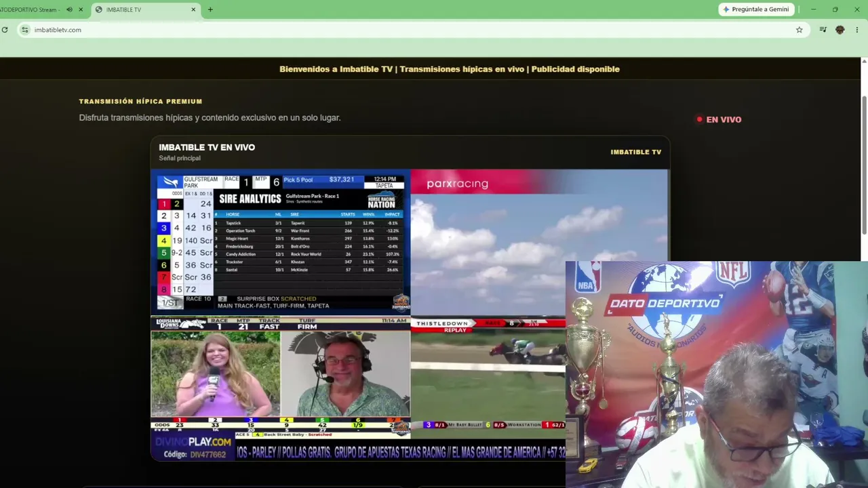Click the TRANSMISIÓN HÍPICA PREMIUM heading
Image resolution: width=868 pixels, height=488 pixels.
coord(140,102)
